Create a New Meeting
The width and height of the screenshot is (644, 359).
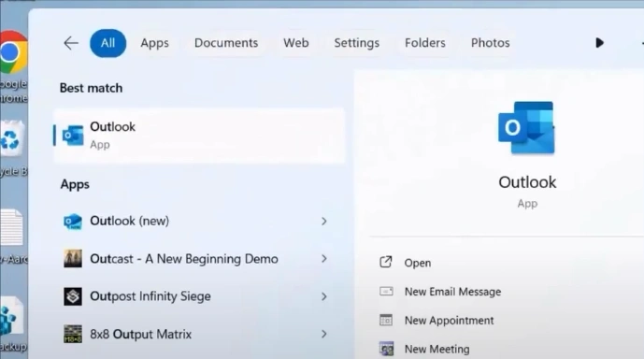[x=437, y=349]
